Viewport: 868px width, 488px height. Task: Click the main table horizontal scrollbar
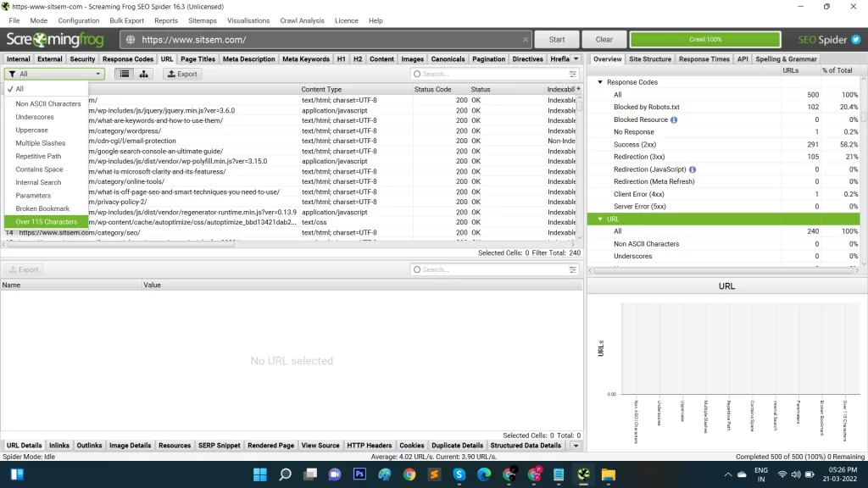pos(122,244)
